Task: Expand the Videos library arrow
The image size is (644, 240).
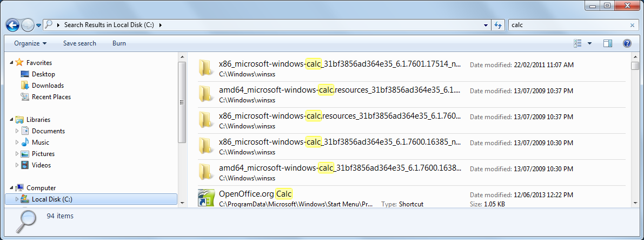Action: click(x=17, y=165)
